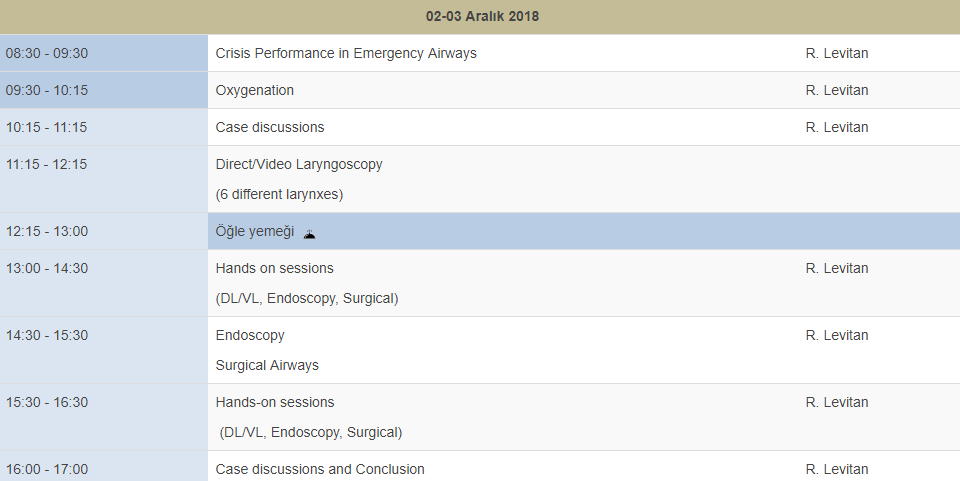The image size is (960, 481).
Task: Click the 16:00 - 17:00 time cell
Action: click(x=47, y=469)
